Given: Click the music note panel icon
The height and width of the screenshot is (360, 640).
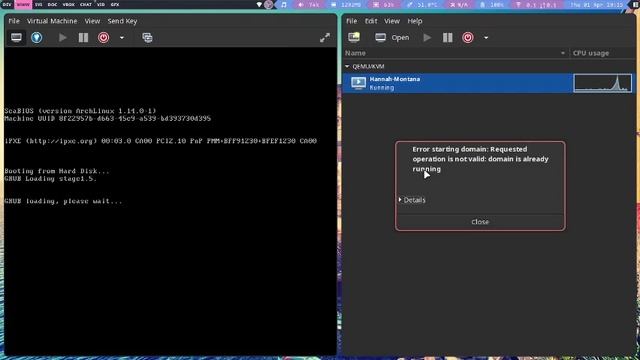Looking at the screenshot, I should pos(284,4).
